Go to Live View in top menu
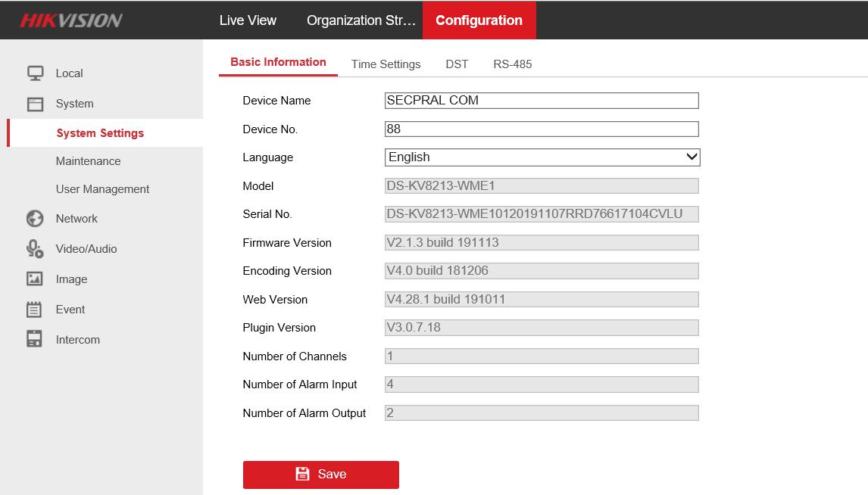The height and width of the screenshot is (495, 868). coord(248,20)
